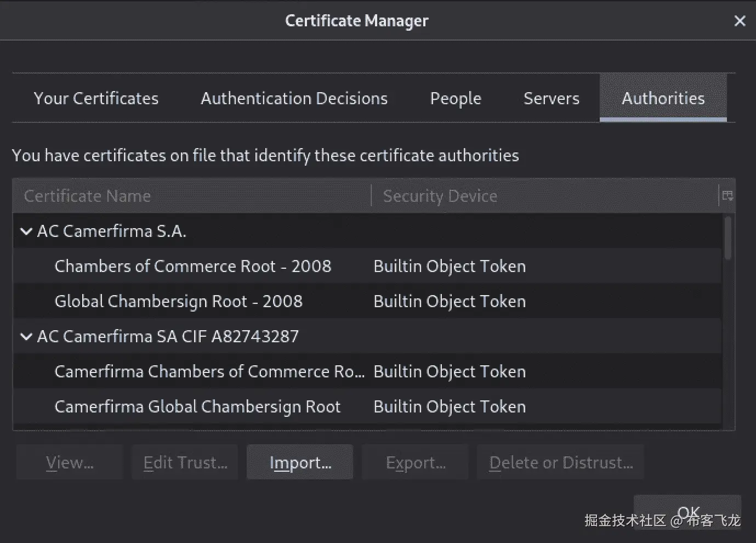Open the Authentication Decisions tab
Screen dimensions: 756x543
[294, 98]
